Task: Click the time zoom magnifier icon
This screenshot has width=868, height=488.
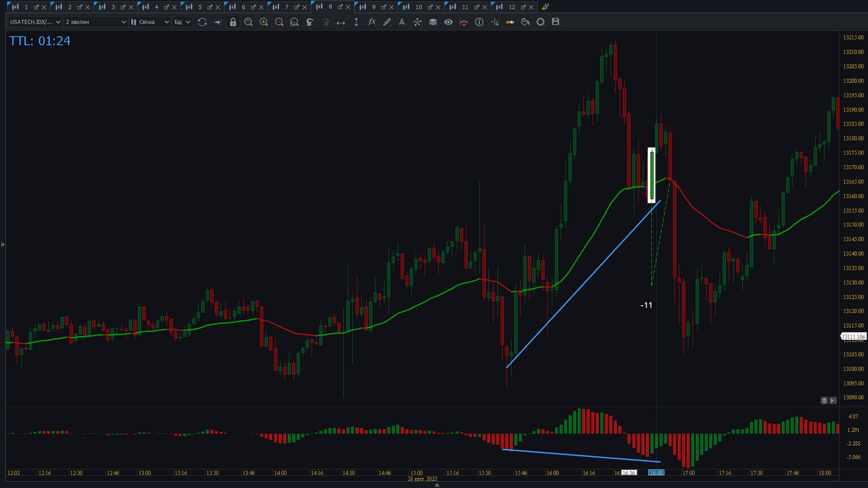Action: [x=248, y=22]
